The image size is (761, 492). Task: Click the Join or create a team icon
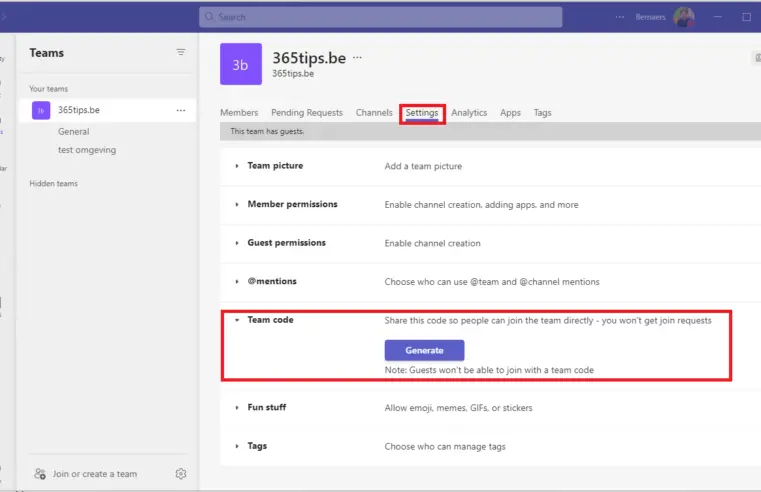click(40, 474)
